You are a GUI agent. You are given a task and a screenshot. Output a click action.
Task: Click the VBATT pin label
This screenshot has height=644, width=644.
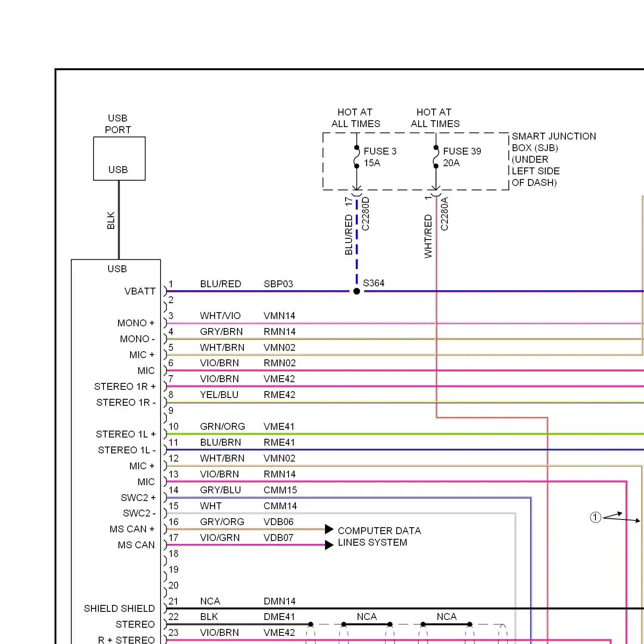click(140, 292)
